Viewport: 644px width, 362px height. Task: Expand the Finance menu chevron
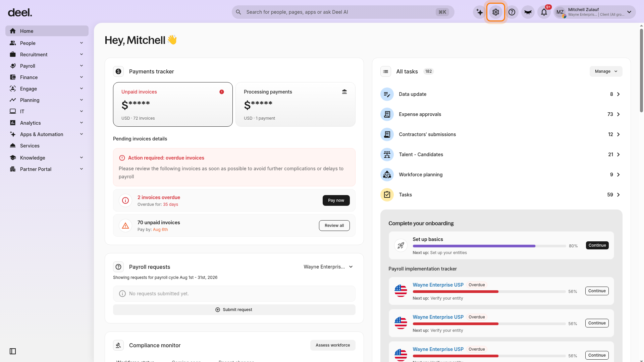click(82, 77)
